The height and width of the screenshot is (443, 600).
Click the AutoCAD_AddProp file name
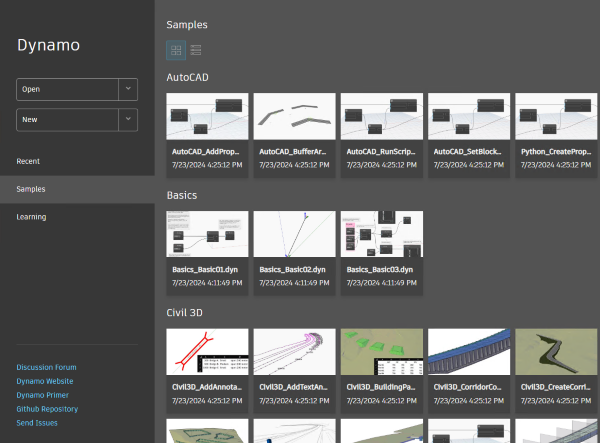(x=205, y=152)
